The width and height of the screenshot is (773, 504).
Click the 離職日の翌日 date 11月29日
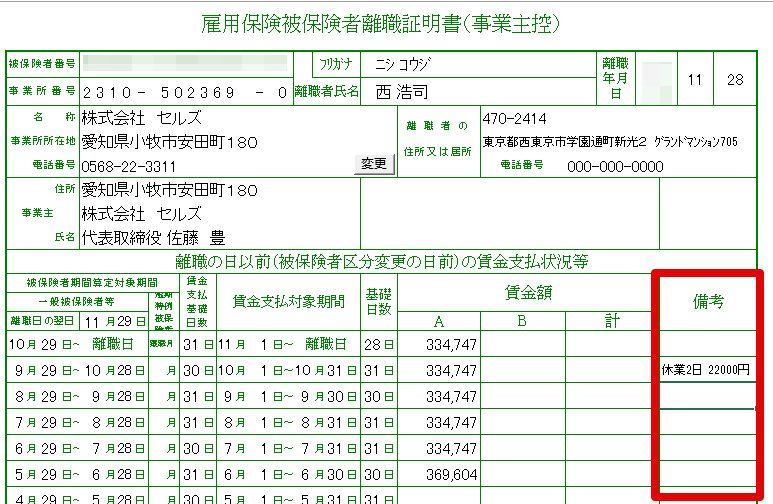tap(114, 322)
